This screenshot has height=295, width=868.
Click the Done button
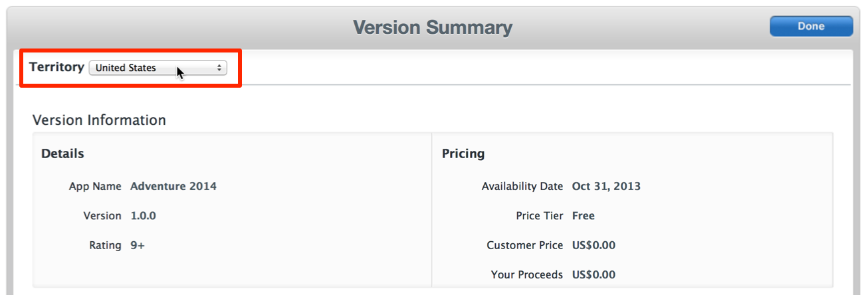point(811,27)
